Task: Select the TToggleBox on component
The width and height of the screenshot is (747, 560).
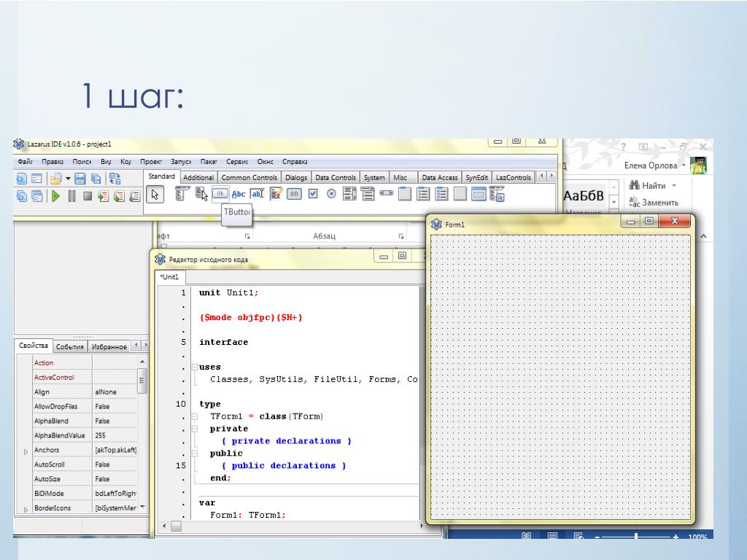Action: coord(294,194)
